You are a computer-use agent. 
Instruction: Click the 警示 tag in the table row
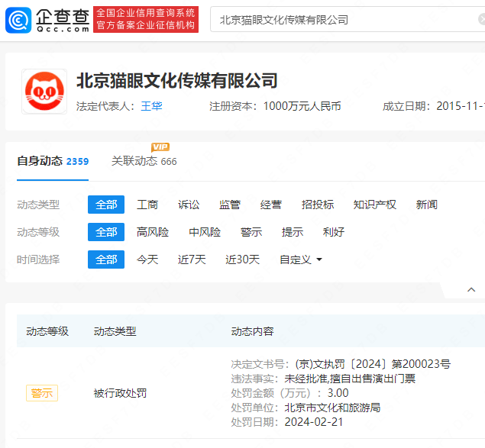pos(42,393)
